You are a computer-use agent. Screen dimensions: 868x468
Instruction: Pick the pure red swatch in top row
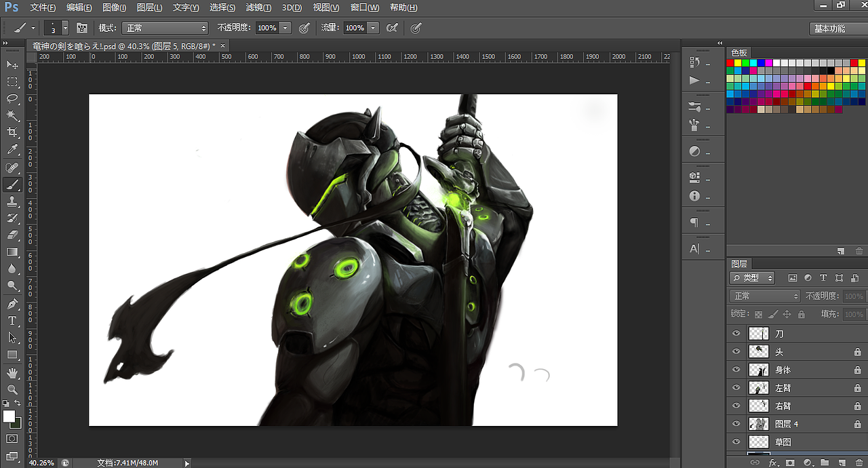tap(730, 62)
